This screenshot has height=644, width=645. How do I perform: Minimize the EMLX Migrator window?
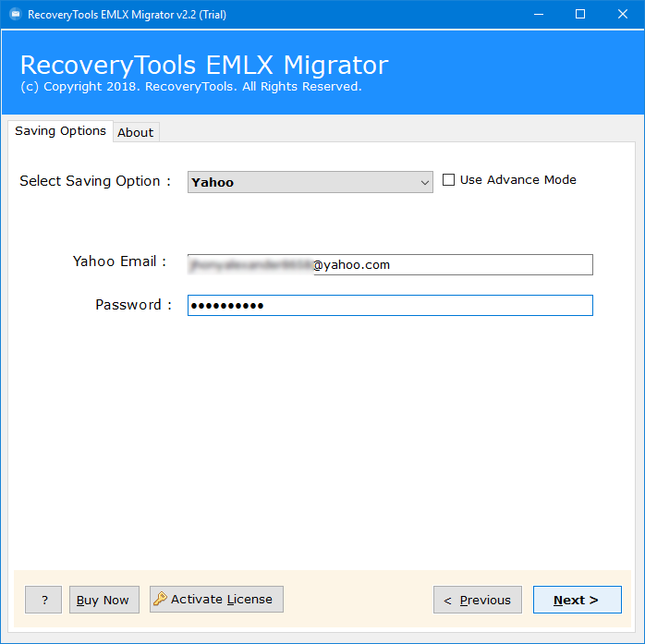point(539,15)
